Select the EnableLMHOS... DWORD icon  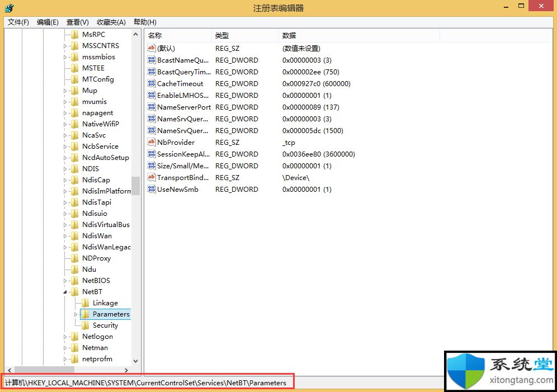point(152,95)
